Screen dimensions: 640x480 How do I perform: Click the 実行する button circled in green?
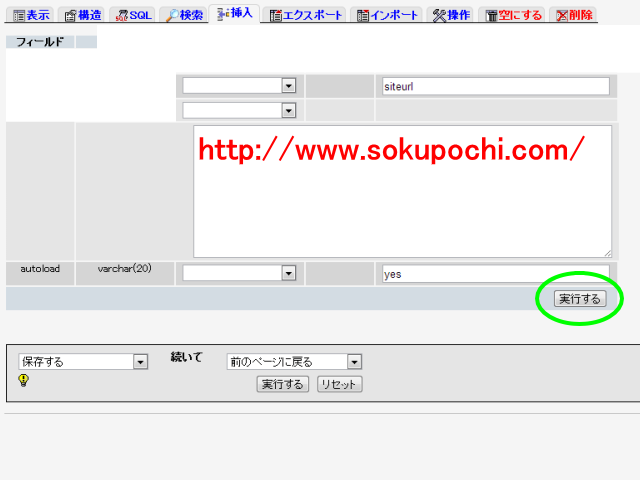tap(580, 299)
